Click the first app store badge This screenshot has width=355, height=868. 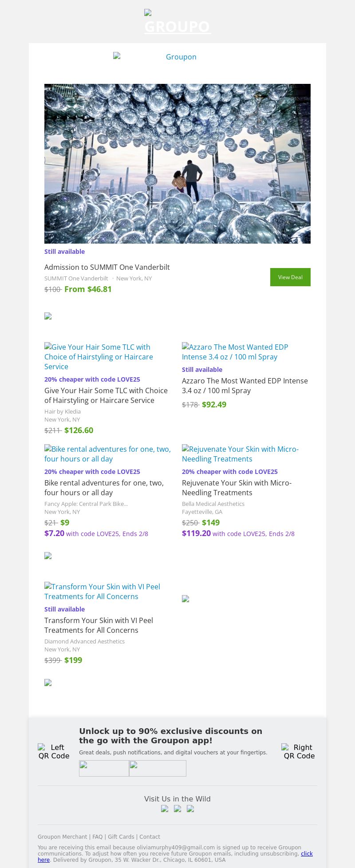click(104, 768)
